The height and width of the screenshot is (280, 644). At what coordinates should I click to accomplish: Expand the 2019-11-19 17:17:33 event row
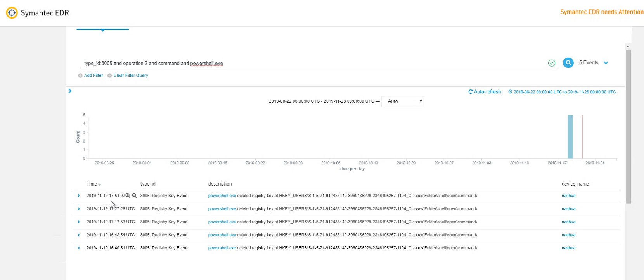tap(78, 222)
